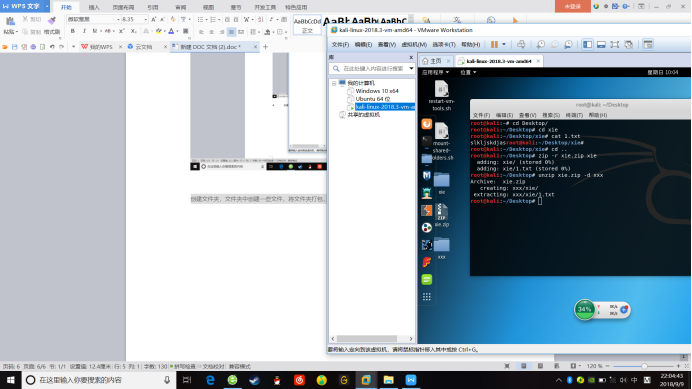Open VMware 选项卡(T) menu
Screen dimensions: 692x389
443,45
